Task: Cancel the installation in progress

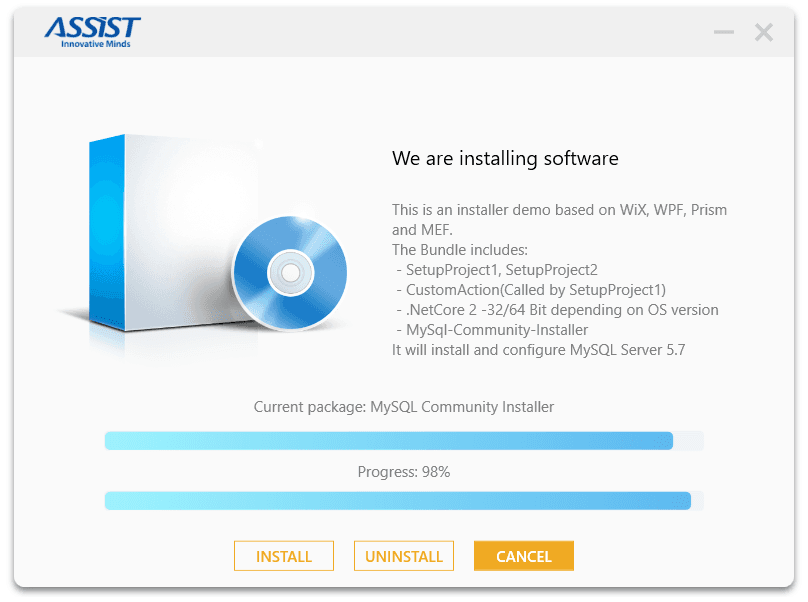Action: (x=524, y=556)
